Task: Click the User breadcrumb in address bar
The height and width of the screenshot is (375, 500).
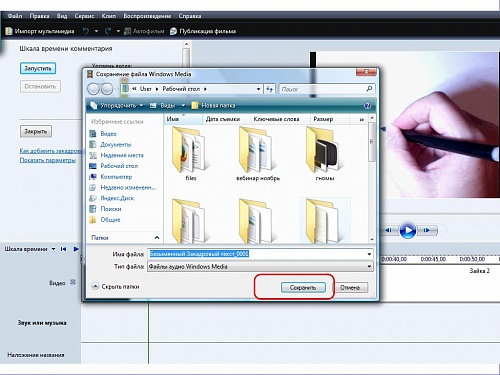Action: click(x=146, y=89)
